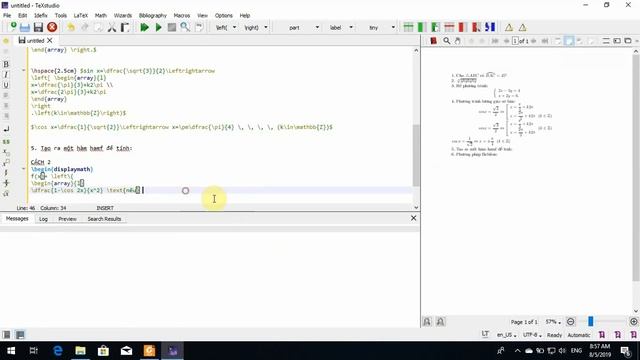Click the PDF viewer vertical scrollbar
The image size is (640, 360).
pos(636,167)
